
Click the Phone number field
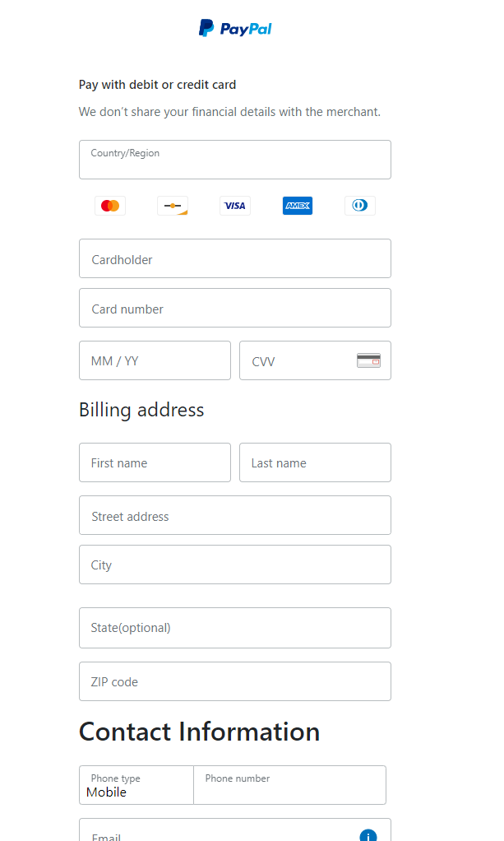tap(289, 785)
